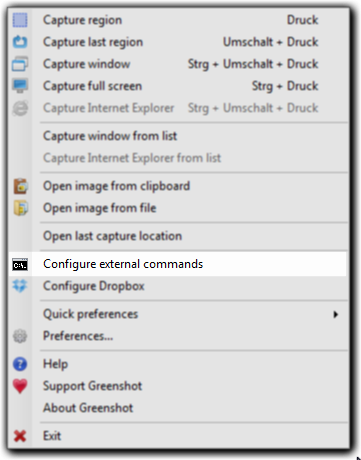Image resolution: width=361 pixels, height=460 pixels.
Task: Expand the Quick preferences submenu arrow
Action: [x=336, y=314]
